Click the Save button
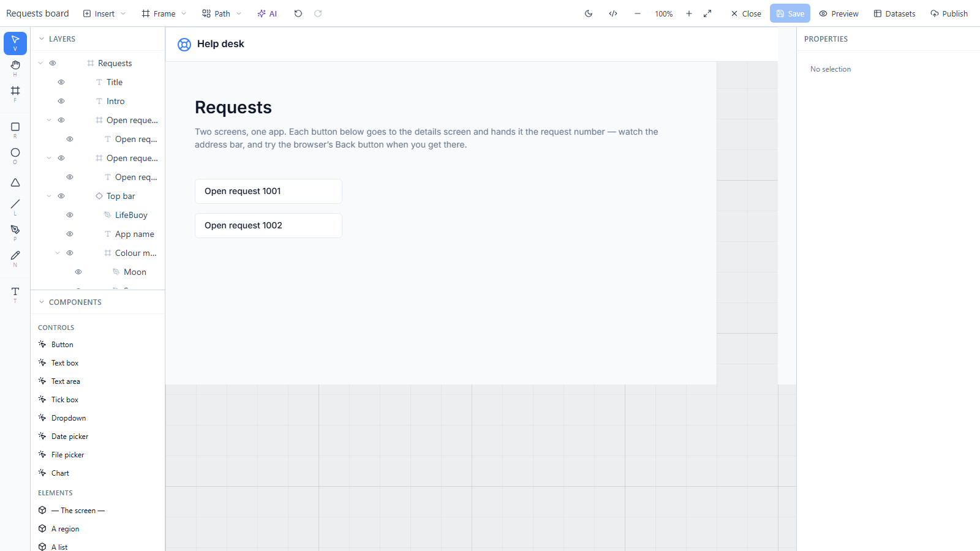 (790, 13)
